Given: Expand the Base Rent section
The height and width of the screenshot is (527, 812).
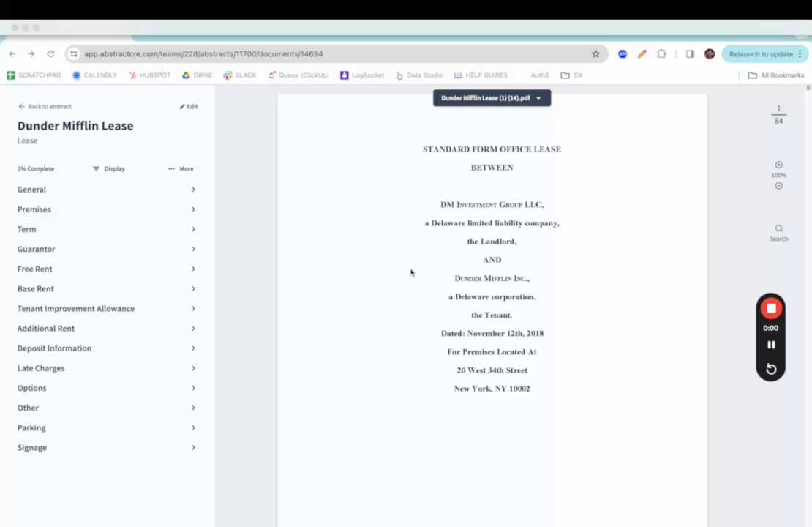Looking at the screenshot, I should [107, 288].
